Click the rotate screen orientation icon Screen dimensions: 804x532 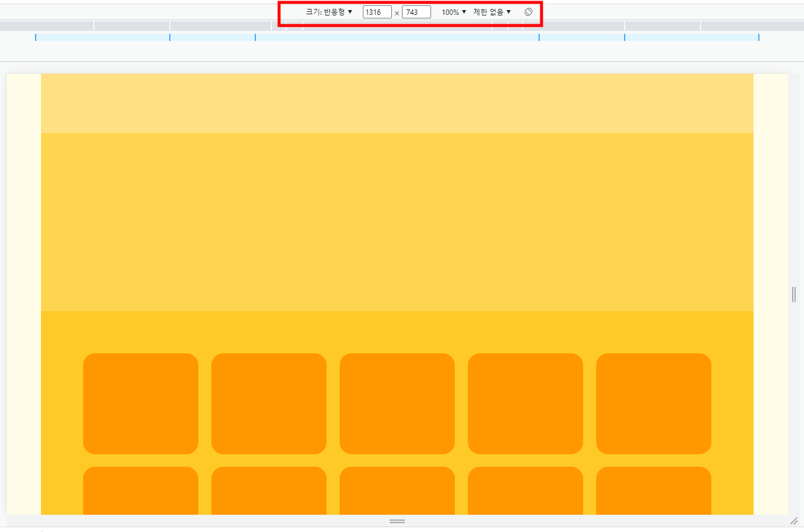tap(528, 12)
